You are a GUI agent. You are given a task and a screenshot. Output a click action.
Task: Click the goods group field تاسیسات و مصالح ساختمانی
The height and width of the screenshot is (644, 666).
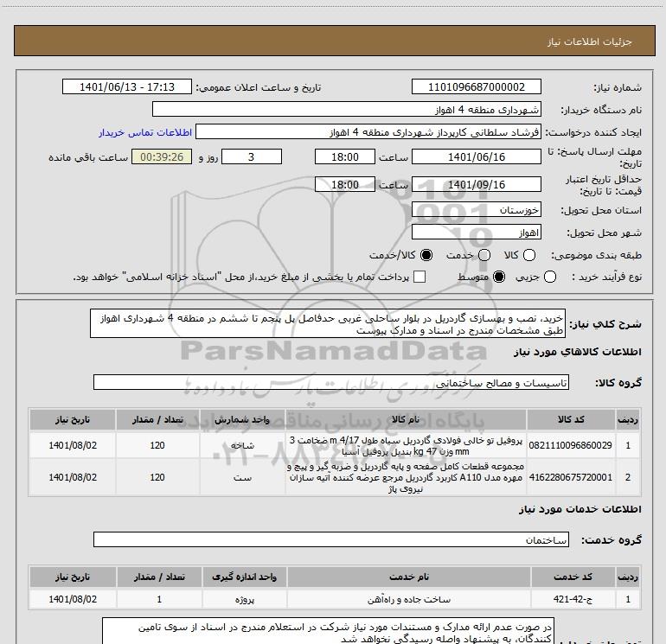click(331, 382)
